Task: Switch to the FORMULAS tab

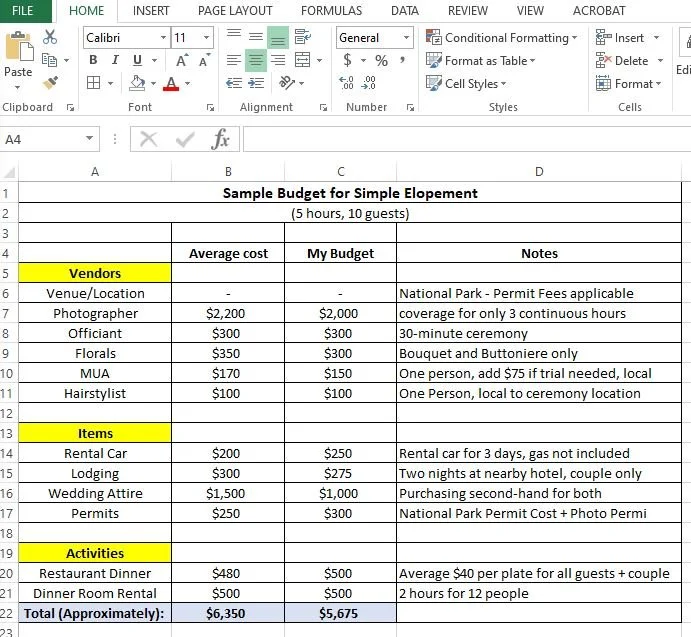Action: (331, 11)
